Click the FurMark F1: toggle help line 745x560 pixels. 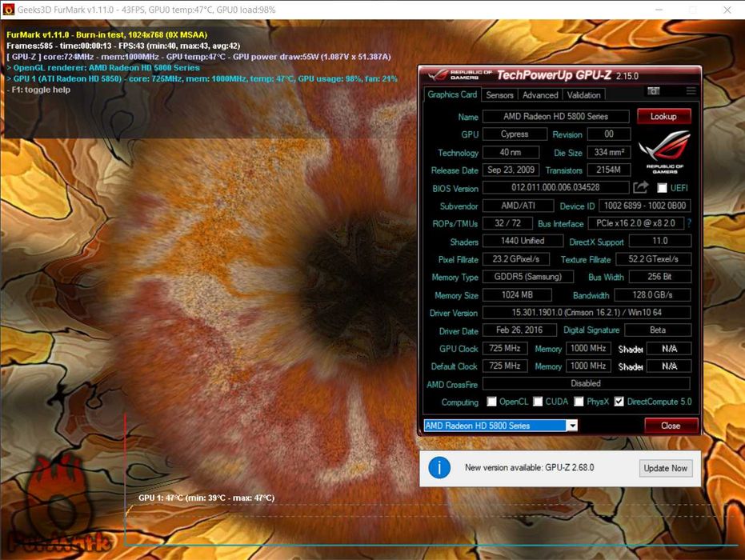coord(38,90)
